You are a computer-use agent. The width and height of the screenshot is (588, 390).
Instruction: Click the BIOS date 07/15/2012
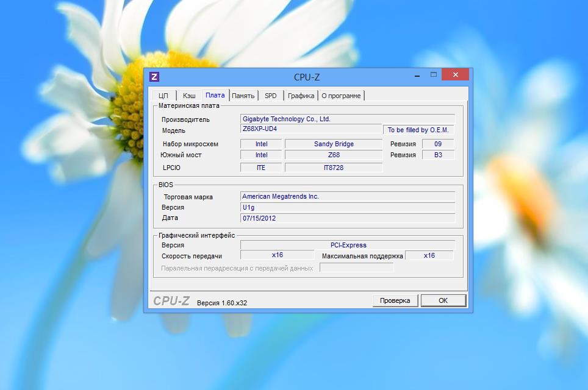348,218
